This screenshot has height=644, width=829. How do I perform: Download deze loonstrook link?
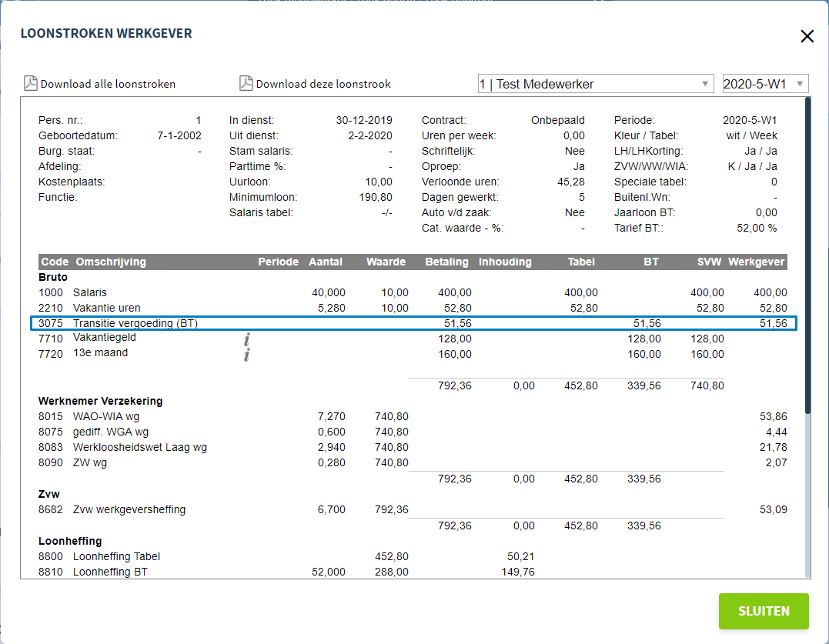pyautogui.click(x=323, y=84)
